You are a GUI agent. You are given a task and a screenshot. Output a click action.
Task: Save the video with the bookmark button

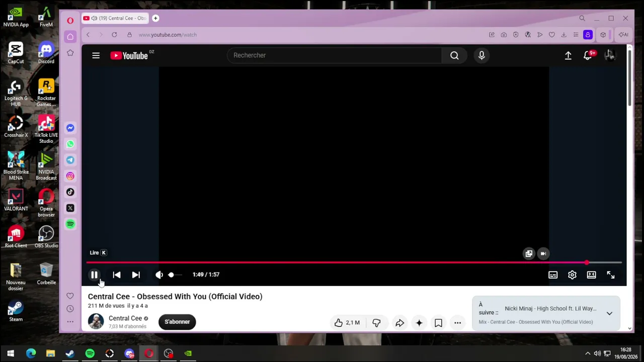[438, 323]
